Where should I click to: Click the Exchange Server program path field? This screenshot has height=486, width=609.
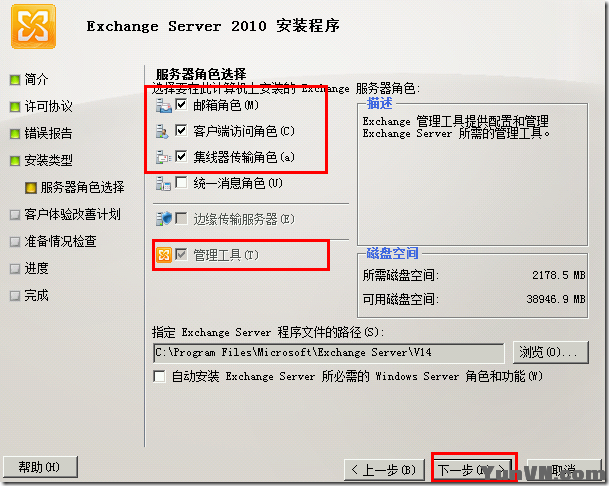click(328, 353)
